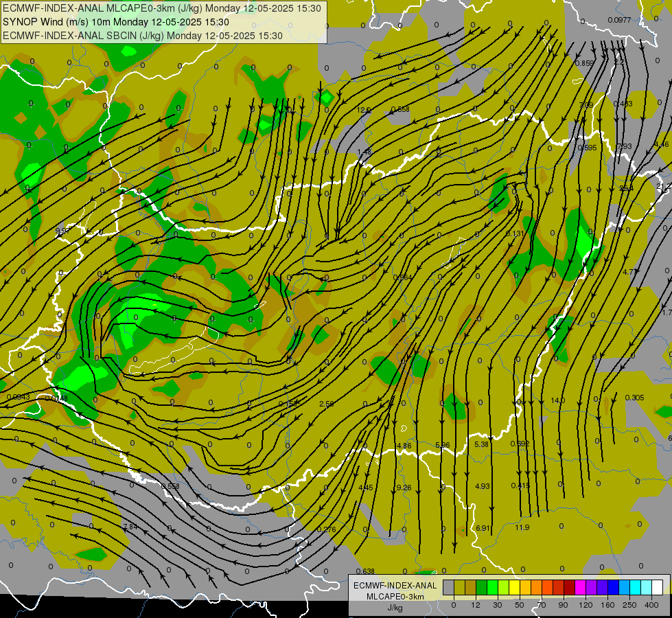Pick the pure blue legend swatch
672x618 pixels.
coord(613,587)
